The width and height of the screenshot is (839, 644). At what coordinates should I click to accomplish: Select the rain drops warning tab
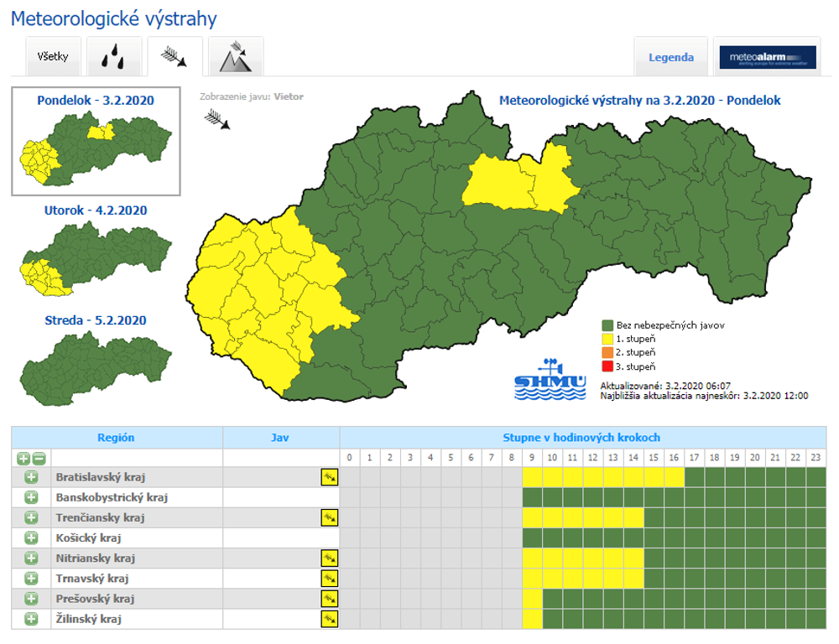[114, 58]
